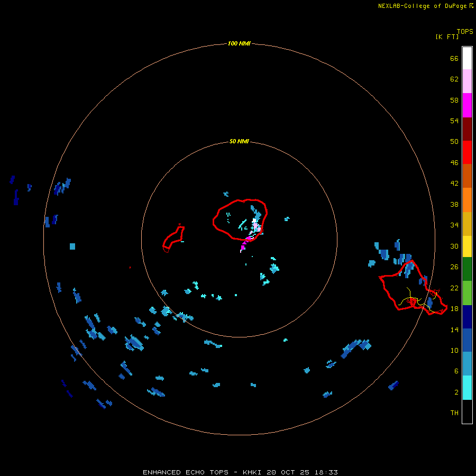Image resolution: width=476 pixels, height=476 pixels.
Task: Click the square light-blue echo near west ring
Action: click(72, 246)
